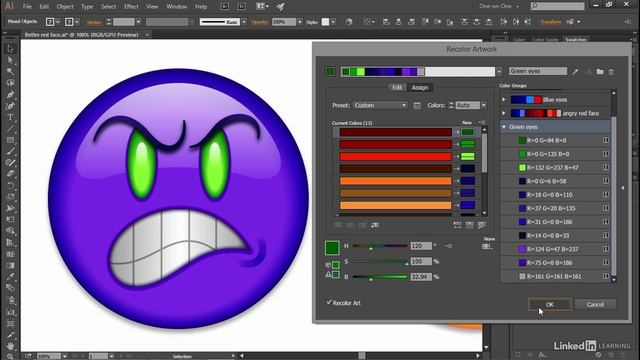Toggle lock icon for R=0 G=6 B=58 swatch
This screenshot has width=640, height=360.
point(606,181)
